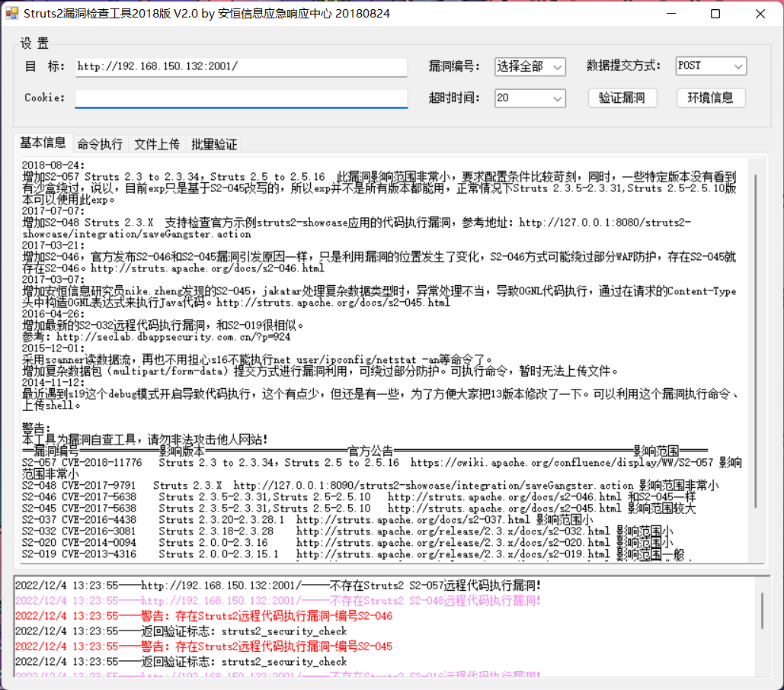Click the 环境信息 button
This screenshot has height=690, width=784.
tap(711, 98)
